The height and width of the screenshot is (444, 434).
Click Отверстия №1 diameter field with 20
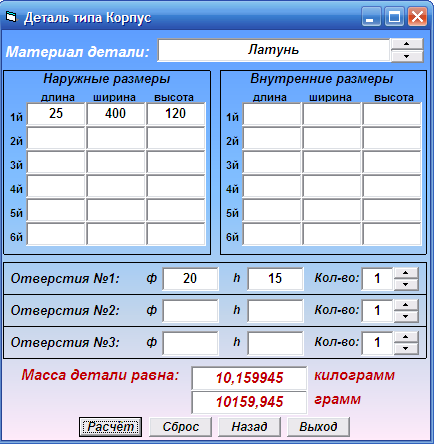[x=190, y=278]
